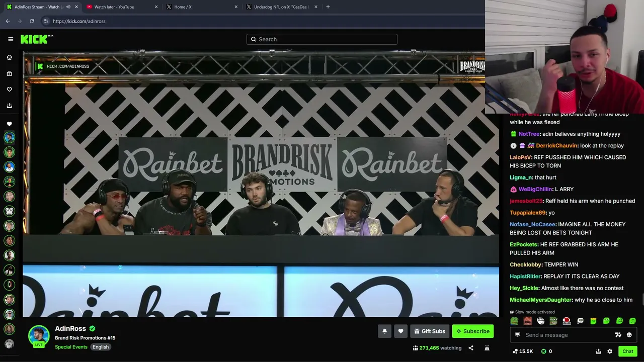644x362 pixels.
Task: Open the first followed channel avatar in sidebar
Action: (9, 137)
